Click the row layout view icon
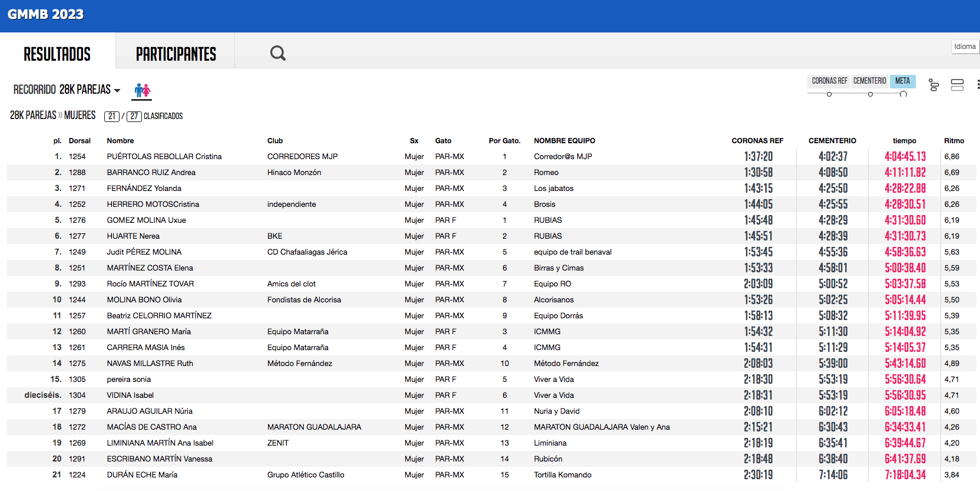This screenshot has height=491, width=980. [957, 85]
